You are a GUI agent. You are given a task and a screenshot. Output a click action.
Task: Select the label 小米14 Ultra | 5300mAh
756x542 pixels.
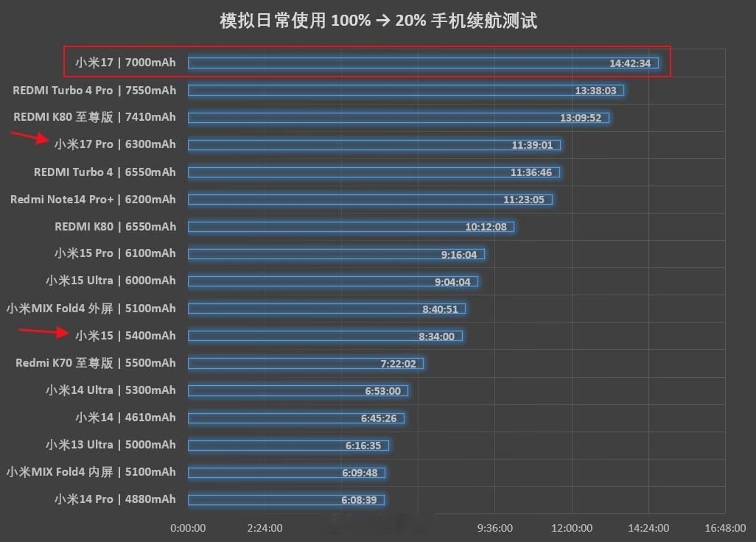click(x=111, y=390)
